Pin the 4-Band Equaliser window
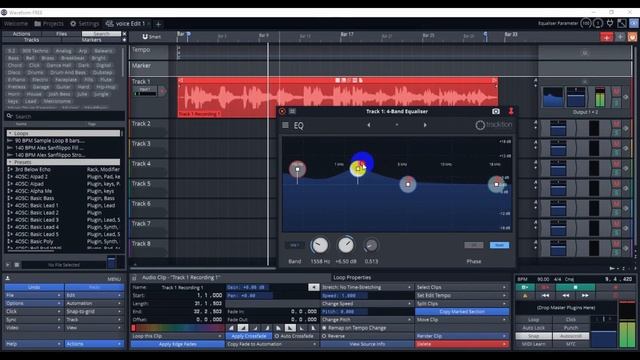 coord(511,111)
